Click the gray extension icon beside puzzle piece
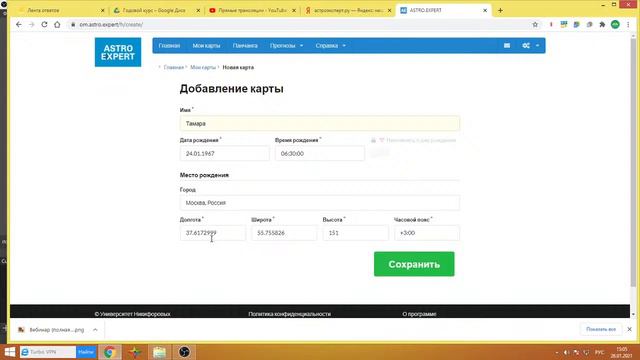This screenshot has height=360, width=640. [589, 24]
